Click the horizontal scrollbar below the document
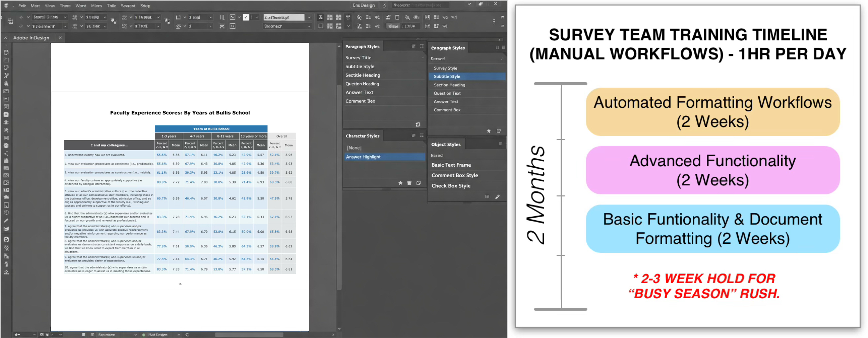The width and height of the screenshot is (868, 338). pyautogui.click(x=249, y=335)
